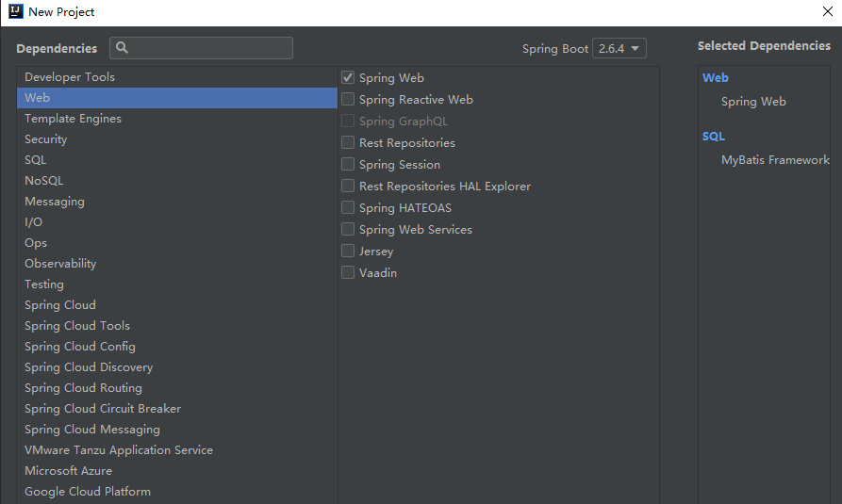
Task: Click the Web heading in Selected Dependencies
Action: tap(716, 78)
